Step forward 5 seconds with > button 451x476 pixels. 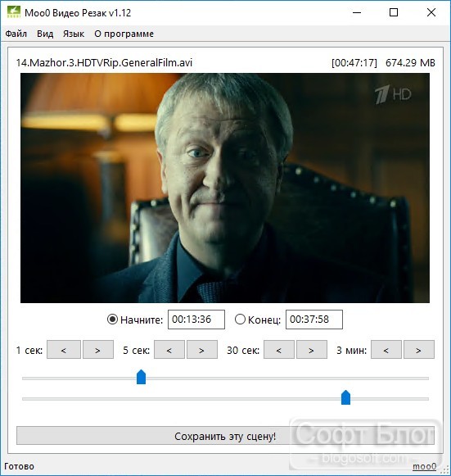202,350
